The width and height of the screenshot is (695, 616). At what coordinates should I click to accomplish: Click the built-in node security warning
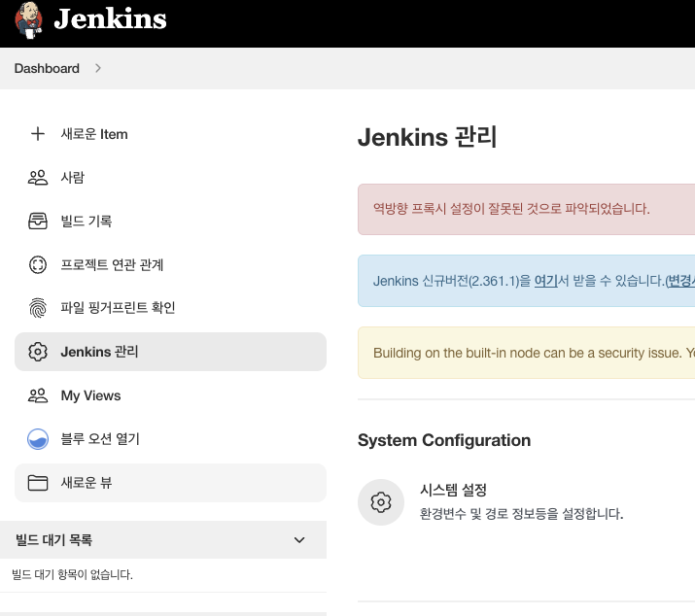point(526,353)
